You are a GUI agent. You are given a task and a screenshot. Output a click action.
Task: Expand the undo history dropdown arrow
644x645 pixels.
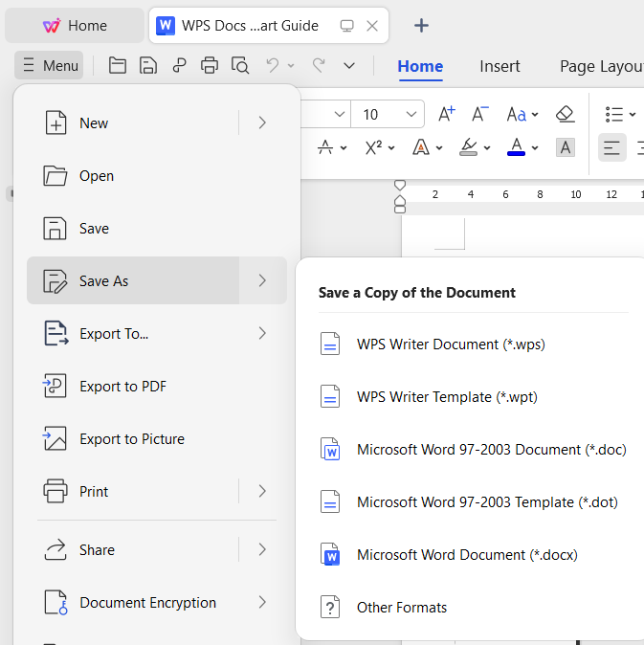(291, 66)
